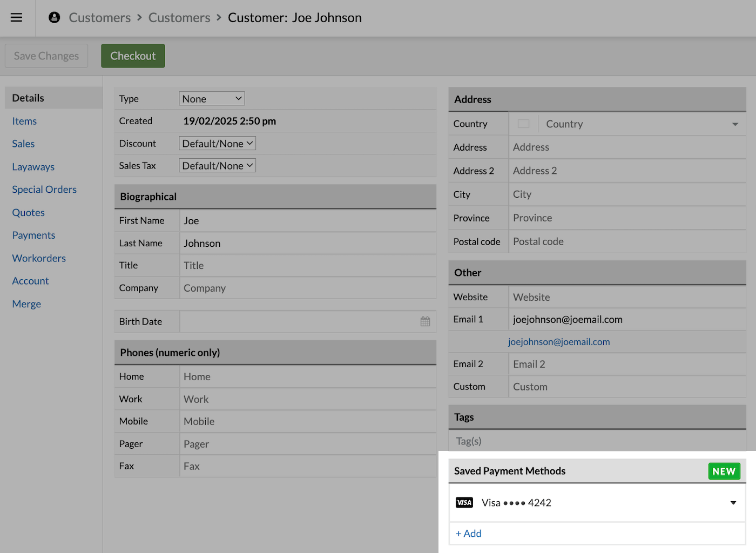Viewport: 756px width, 553px height.
Task: Select the Merge option in sidebar
Action: tap(26, 304)
